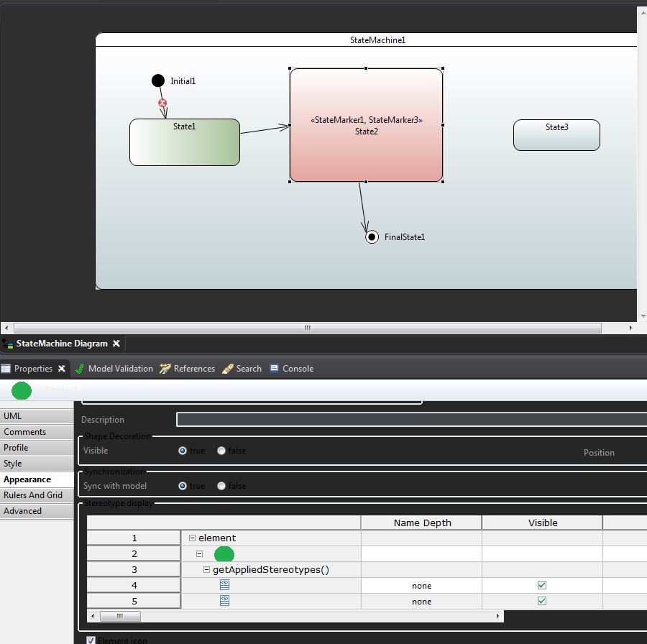Select the green State1 node

click(x=185, y=142)
